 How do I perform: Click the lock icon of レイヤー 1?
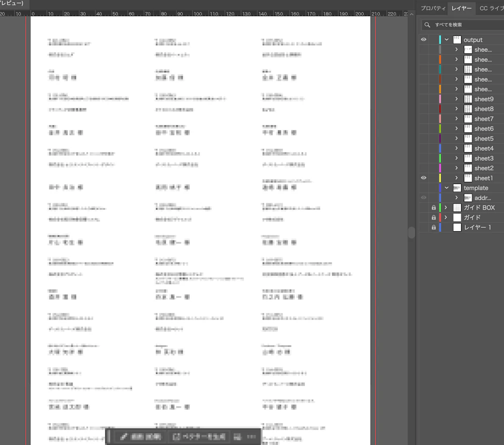pyautogui.click(x=433, y=228)
